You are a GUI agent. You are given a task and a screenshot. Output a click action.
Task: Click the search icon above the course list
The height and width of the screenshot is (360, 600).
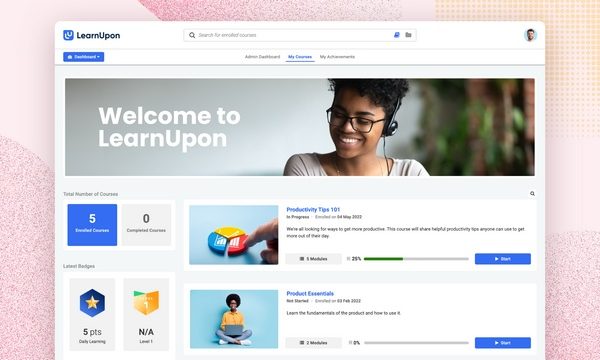(x=532, y=194)
